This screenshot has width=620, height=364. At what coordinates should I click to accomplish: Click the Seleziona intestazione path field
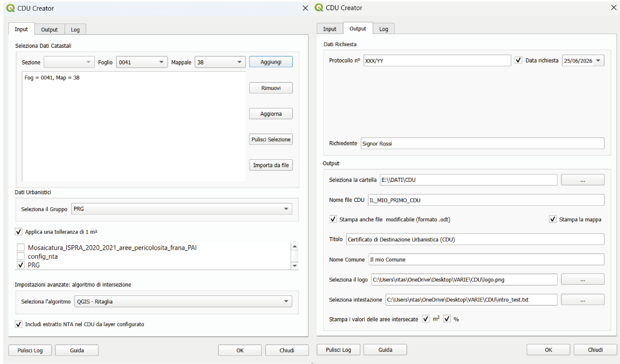pyautogui.click(x=471, y=300)
